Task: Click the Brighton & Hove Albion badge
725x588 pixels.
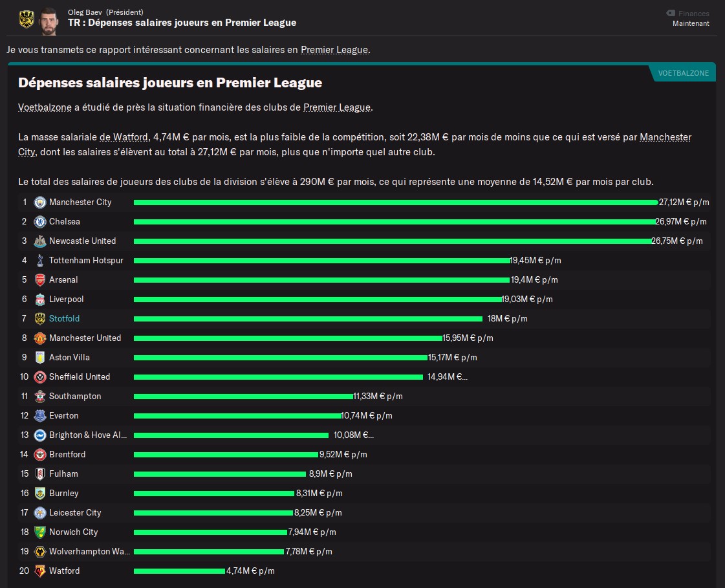Action: 40,435
